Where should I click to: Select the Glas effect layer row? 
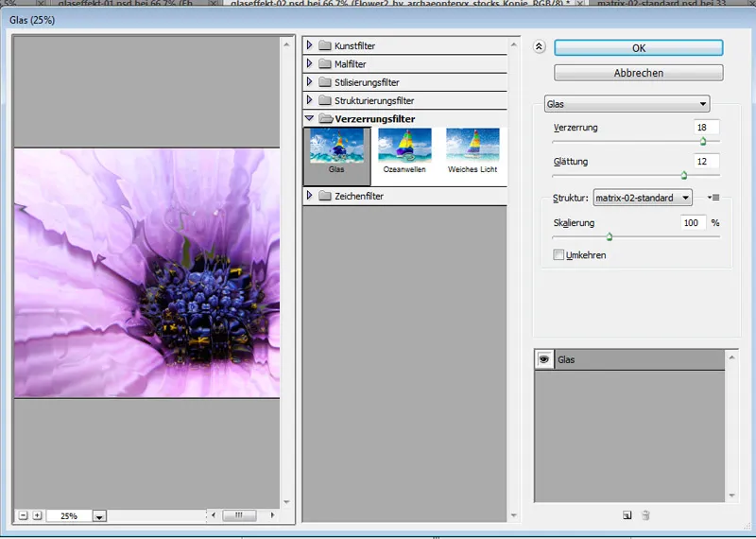pos(629,359)
